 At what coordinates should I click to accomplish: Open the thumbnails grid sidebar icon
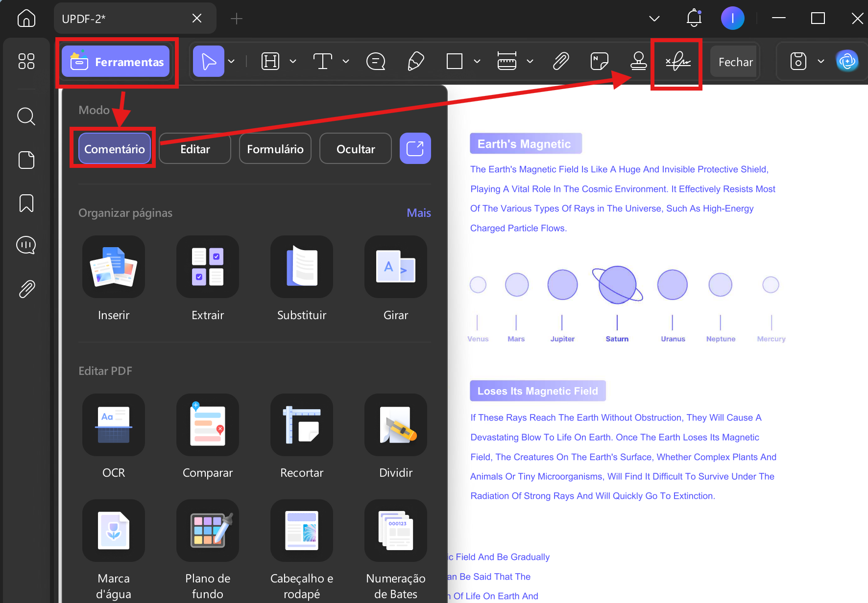[26, 61]
